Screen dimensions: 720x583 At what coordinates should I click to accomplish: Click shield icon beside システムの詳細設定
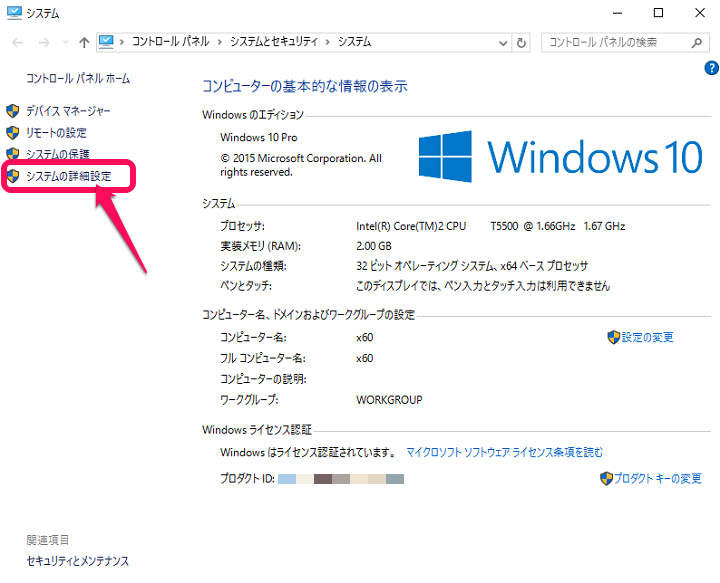(13, 176)
